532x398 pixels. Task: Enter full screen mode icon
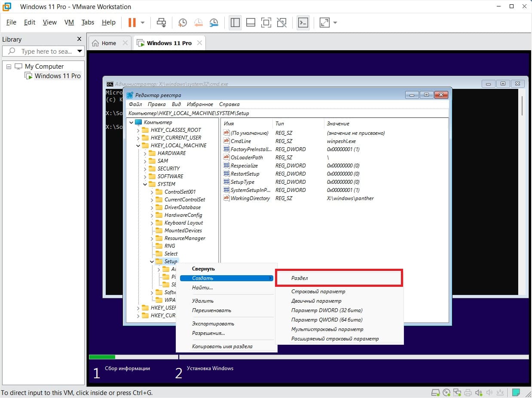(266, 23)
